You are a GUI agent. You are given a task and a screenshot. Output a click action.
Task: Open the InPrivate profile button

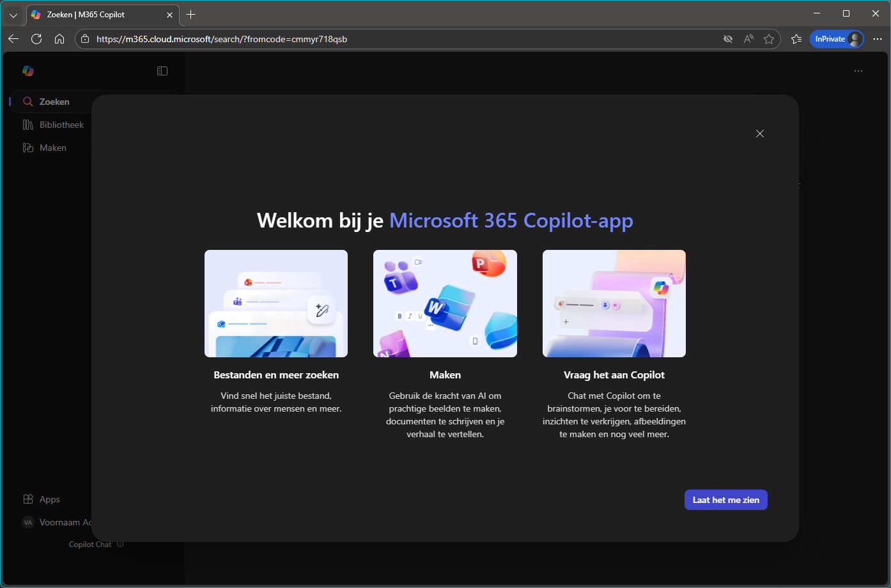coord(837,39)
